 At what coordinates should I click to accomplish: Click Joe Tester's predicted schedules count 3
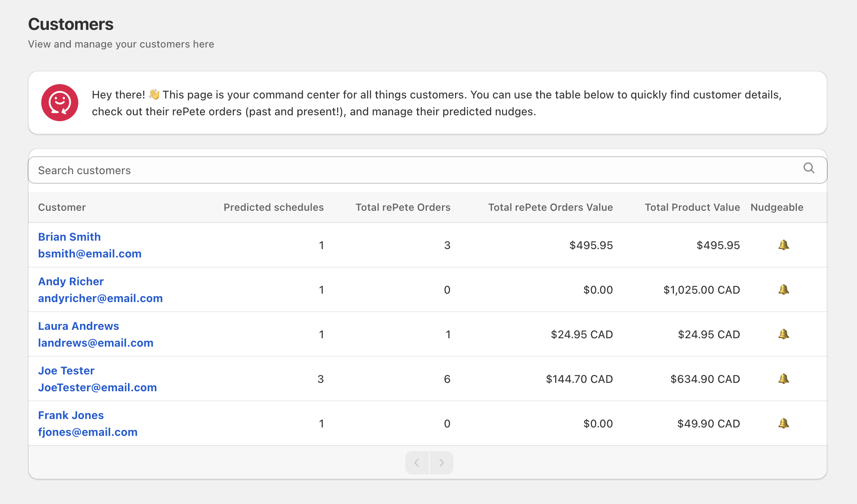321,379
